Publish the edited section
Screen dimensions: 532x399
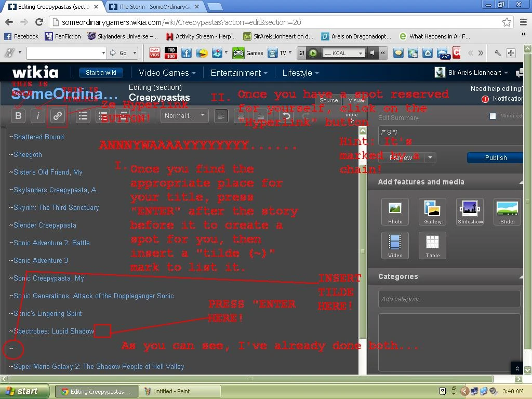(495, 158)
